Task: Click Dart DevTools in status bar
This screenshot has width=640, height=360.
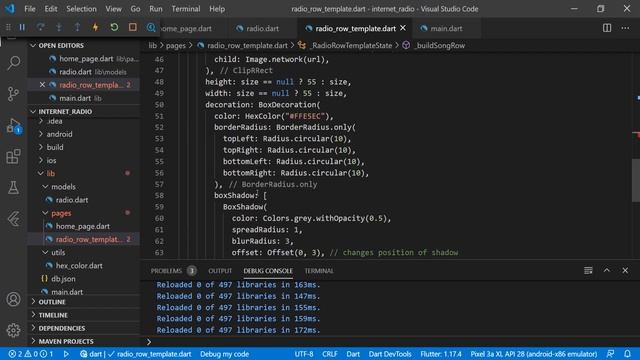Action: (390, 354)
